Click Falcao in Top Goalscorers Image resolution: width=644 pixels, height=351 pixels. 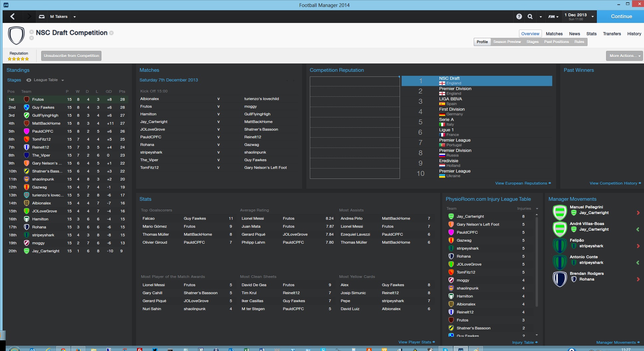pyautogui.click(x=149, y=218)
